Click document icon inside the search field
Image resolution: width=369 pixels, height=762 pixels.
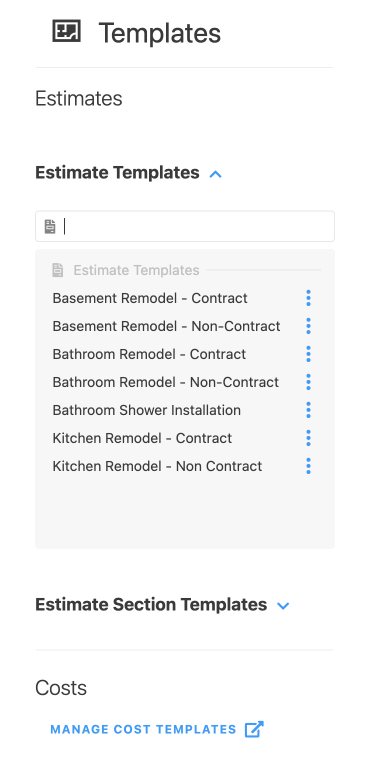pos(50,226)
